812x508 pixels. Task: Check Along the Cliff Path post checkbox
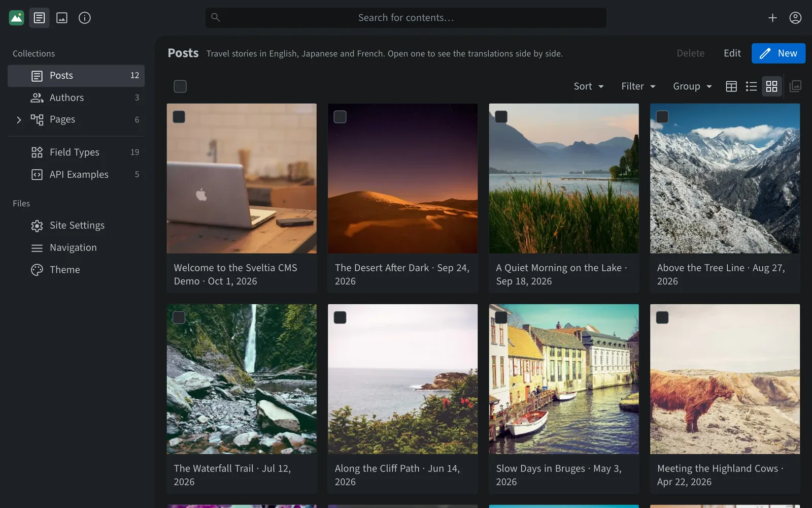tap(340, 317)
